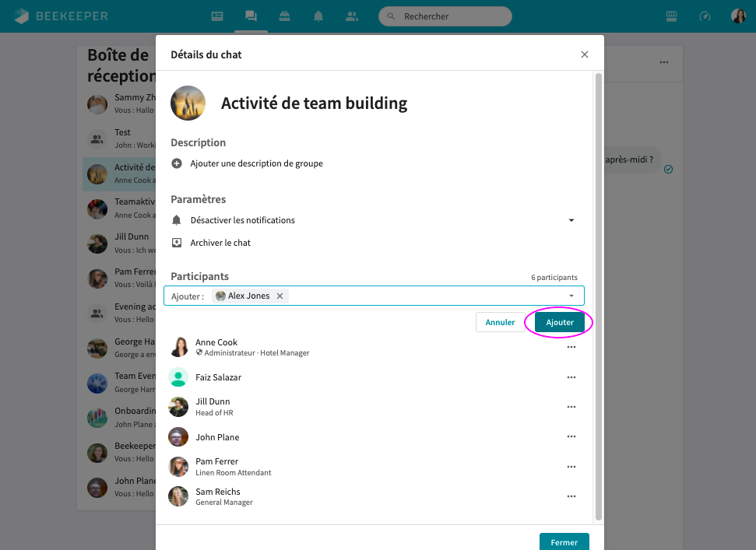Open options menu for Sam Reichs
Viewport: 756px width, 550px height.
[571, 496]
